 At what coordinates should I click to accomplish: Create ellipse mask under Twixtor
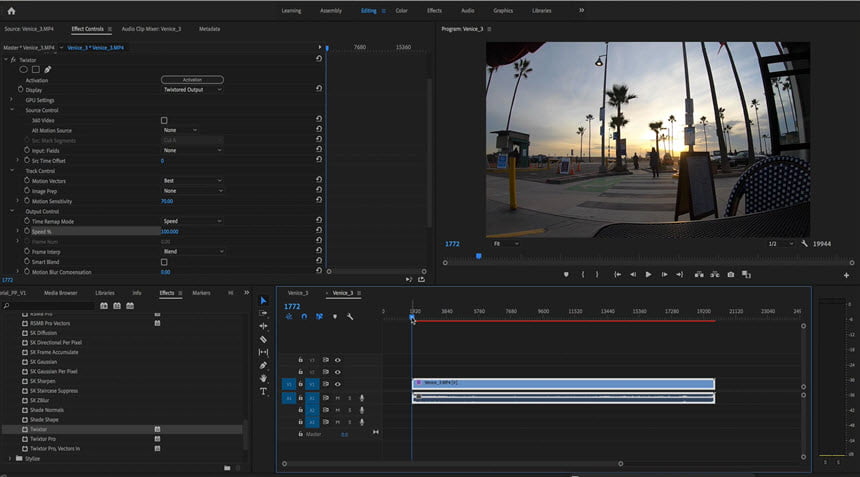point(24,70)
